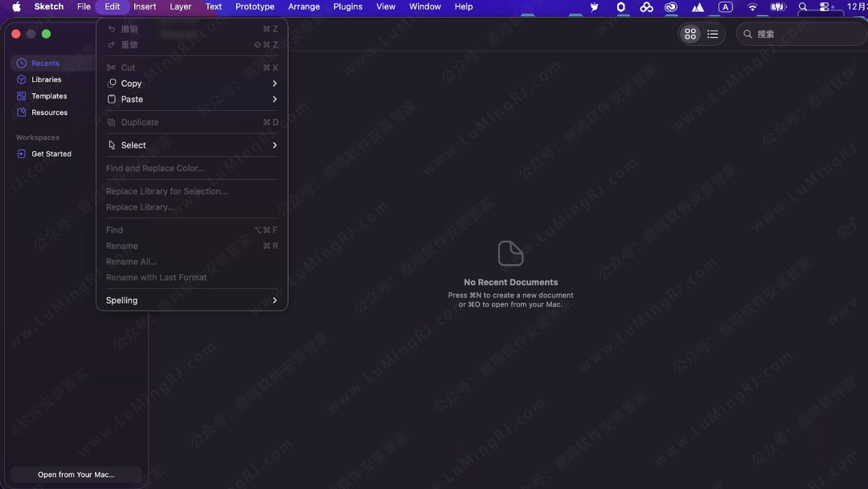Open the Apple menu
868x489 pixels.
(16, 6)
